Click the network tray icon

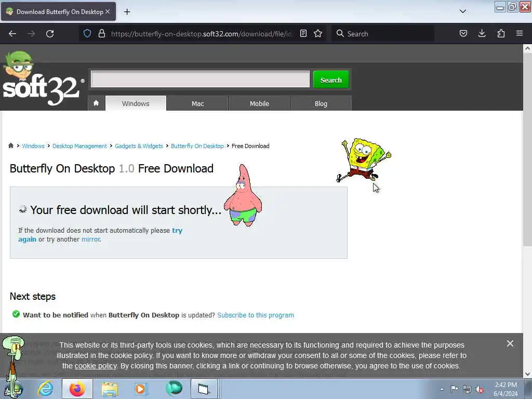(467, 389)
